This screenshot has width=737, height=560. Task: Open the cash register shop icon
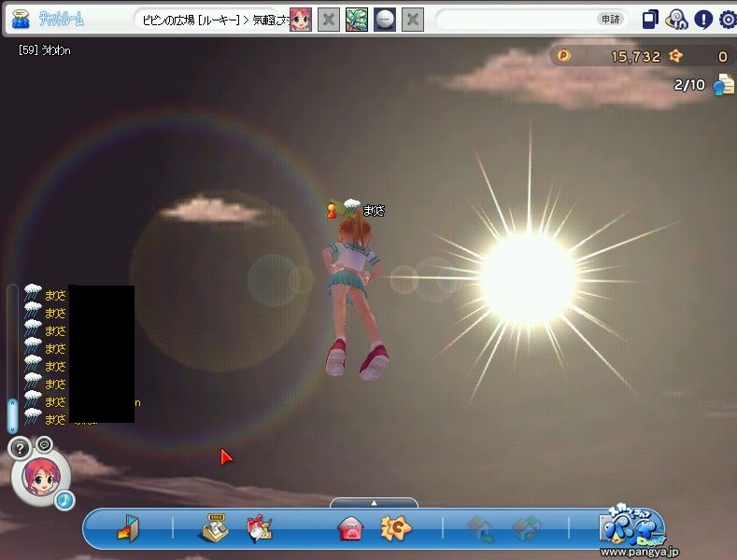click(x=215, y=528)
